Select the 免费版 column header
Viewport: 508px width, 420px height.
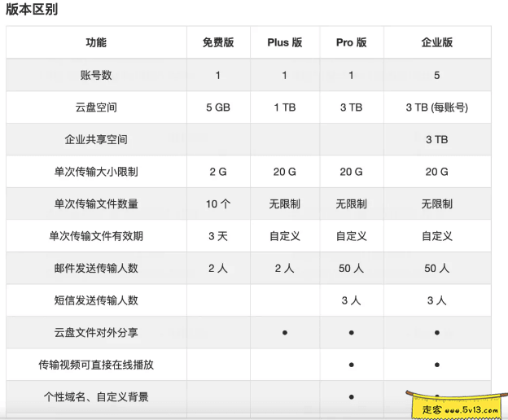point(218,42)
